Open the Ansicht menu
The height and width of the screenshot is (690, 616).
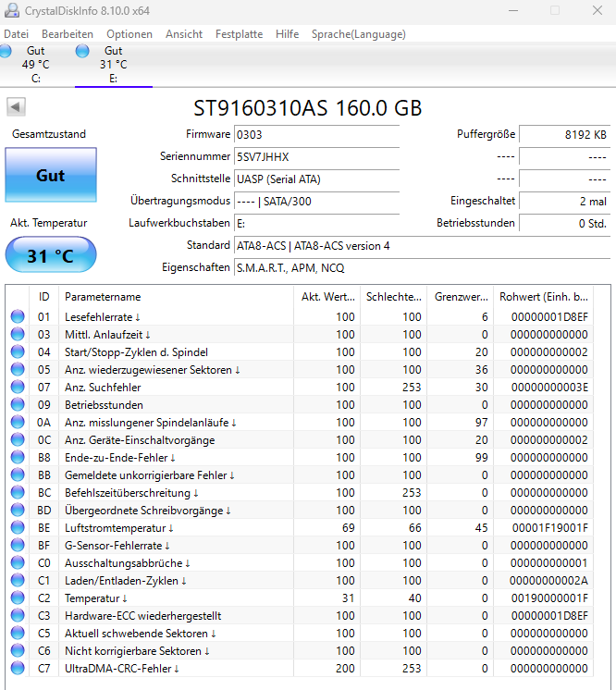pyautogui.click(x=184, y=34)
